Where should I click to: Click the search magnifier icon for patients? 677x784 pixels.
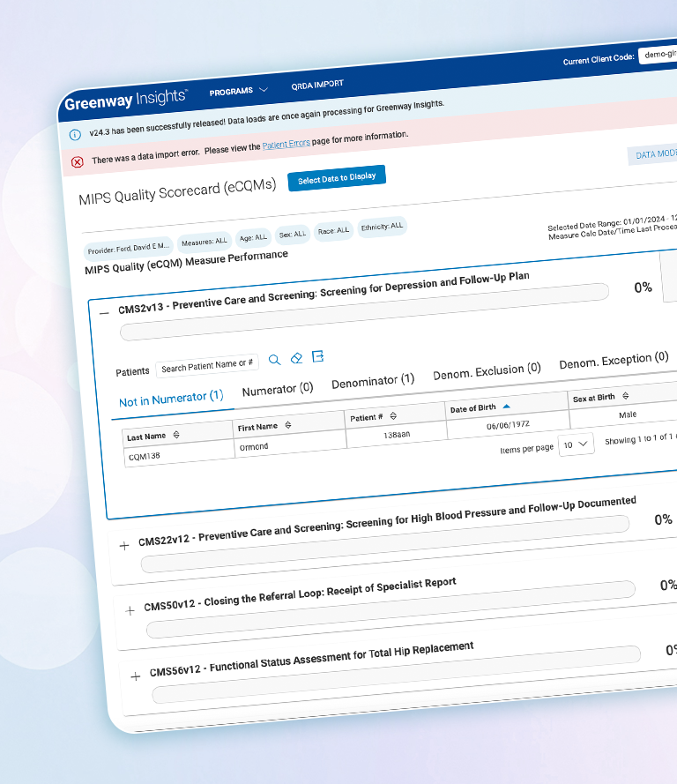[x=274, y=360]
